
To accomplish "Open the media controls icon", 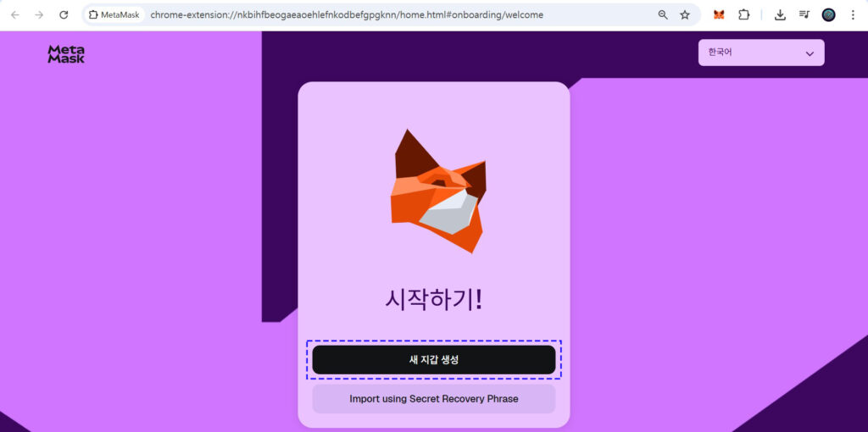I will [804, 14].
